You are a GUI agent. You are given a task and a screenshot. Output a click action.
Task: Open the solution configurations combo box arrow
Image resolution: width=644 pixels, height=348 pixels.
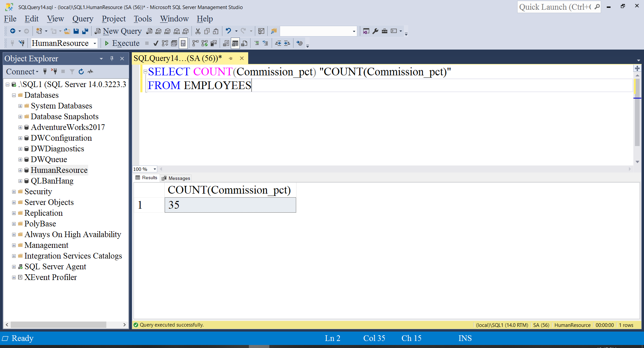pyautogui.click(x=354, y=31)
